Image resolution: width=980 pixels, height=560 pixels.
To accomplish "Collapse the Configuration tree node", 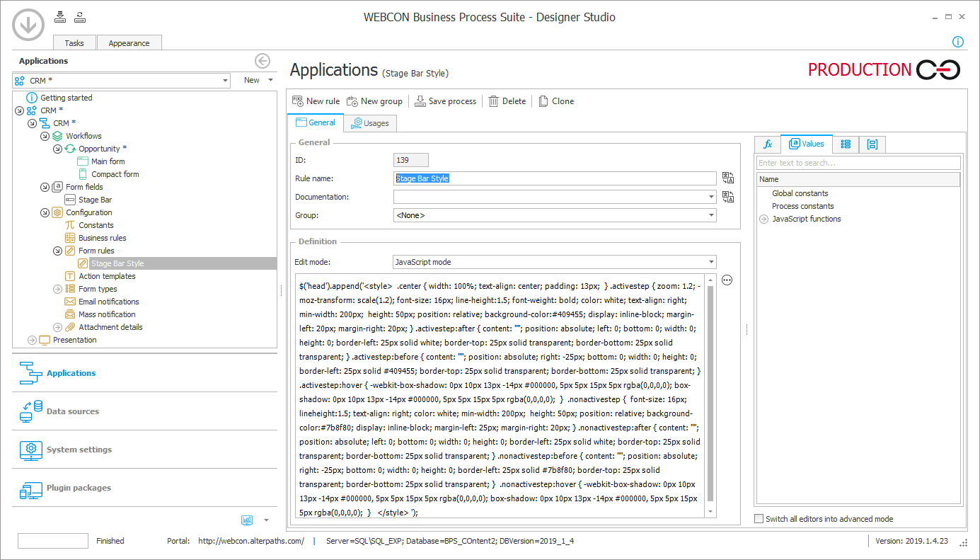I will click(x=45, y=212).
